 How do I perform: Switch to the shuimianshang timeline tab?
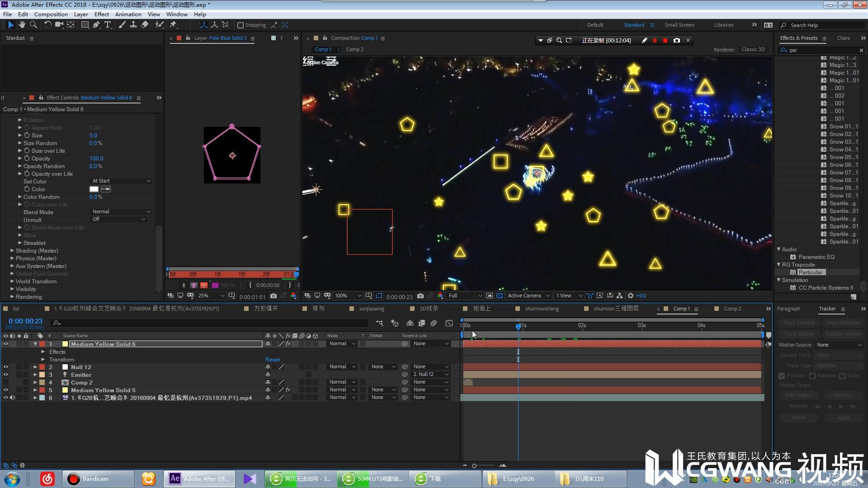tap(542, 309)
